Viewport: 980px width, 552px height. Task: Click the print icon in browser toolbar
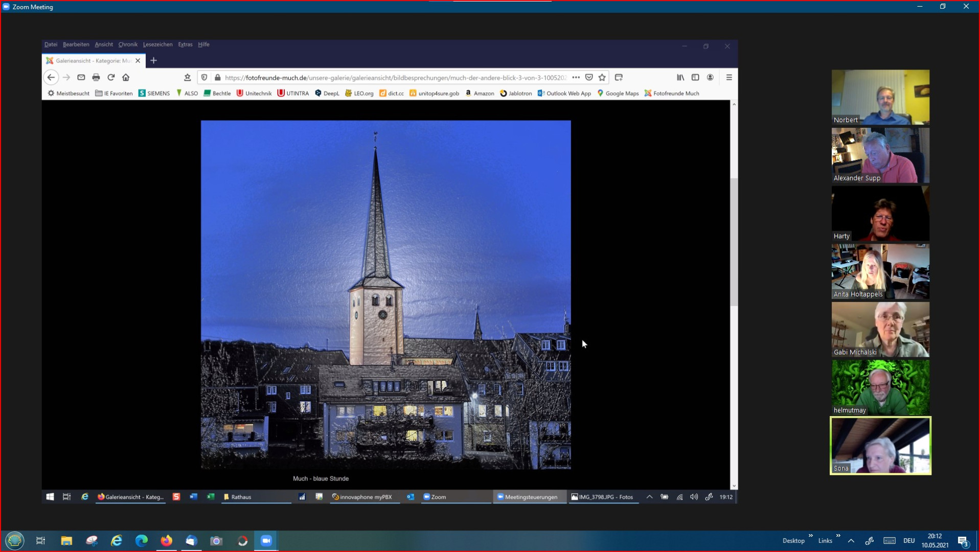(x=96, y=77)
